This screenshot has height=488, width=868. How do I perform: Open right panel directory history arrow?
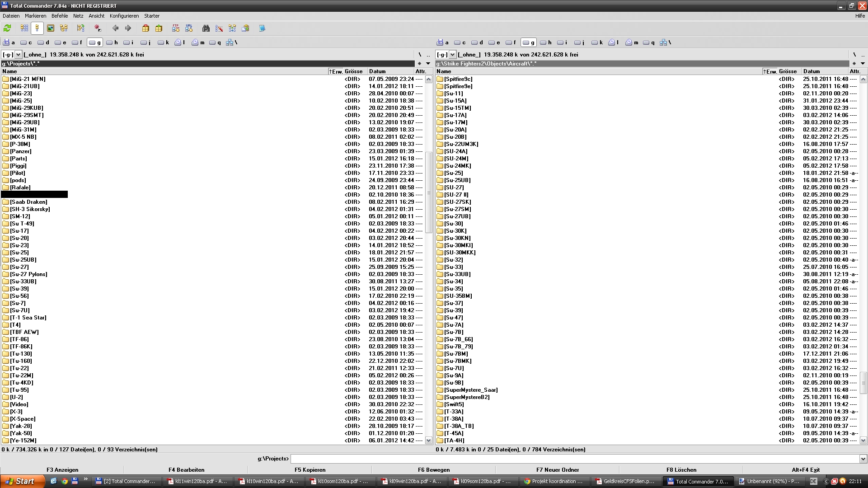[863, 64]
